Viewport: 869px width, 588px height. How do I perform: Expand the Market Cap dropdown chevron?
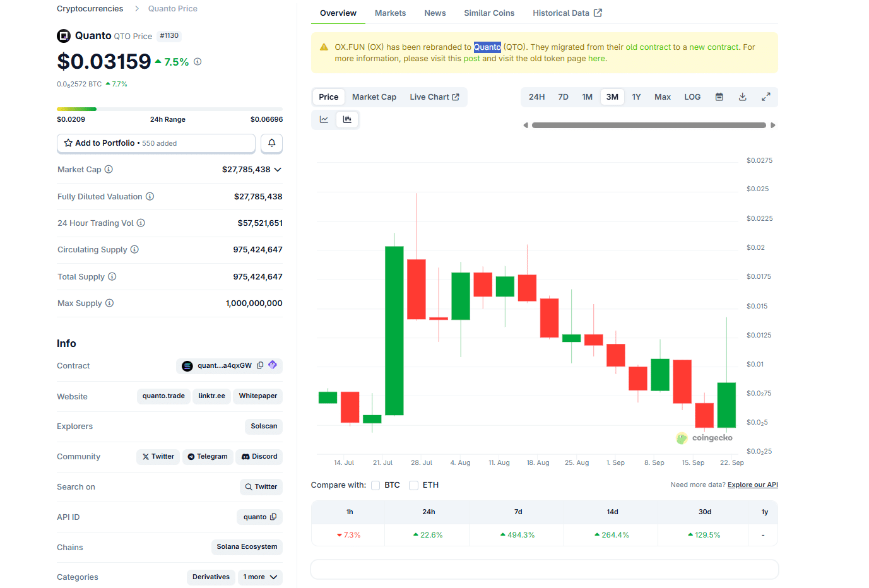278,169
